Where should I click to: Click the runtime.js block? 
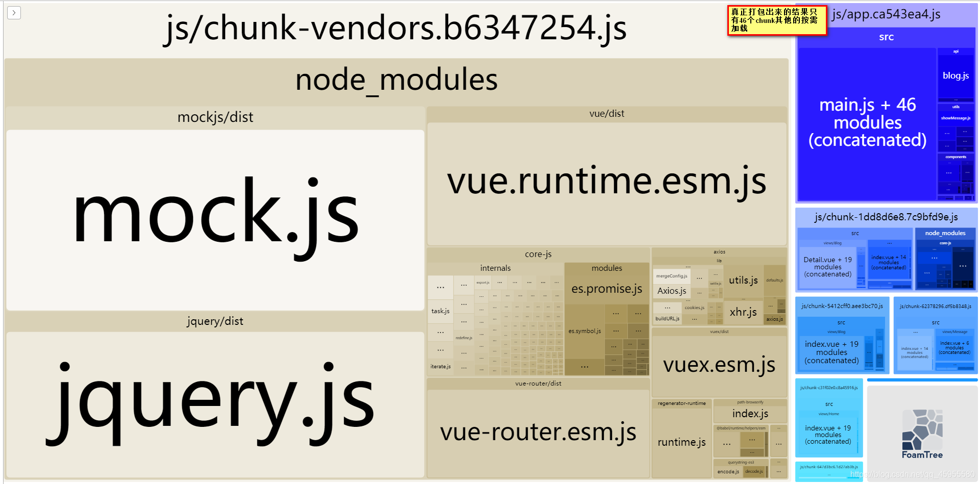coord(681,443)
